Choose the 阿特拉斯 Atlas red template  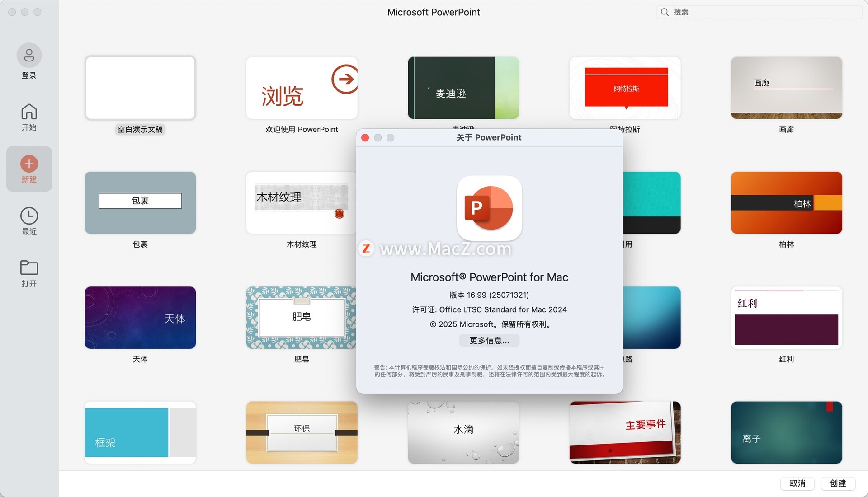point(625,88)
